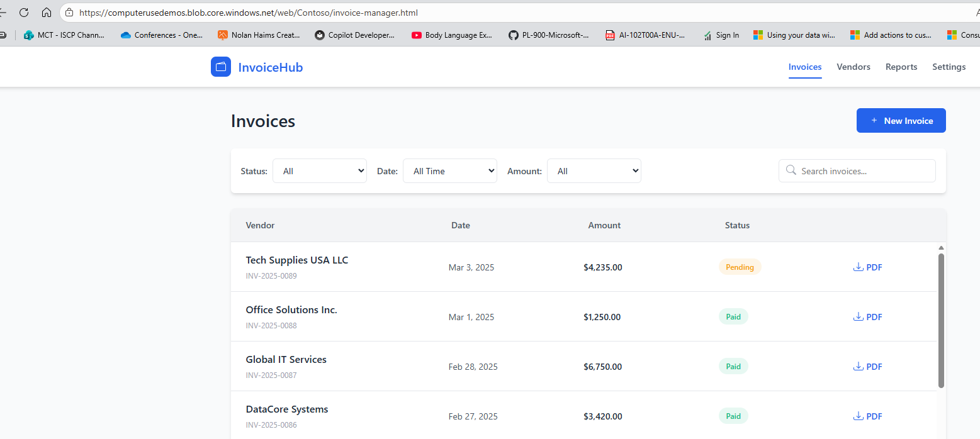Viewport: 980px width, 439px height.
Task: Click the InvoiceHub brand name
Action: pyautogui.click(x=271, y=67)
